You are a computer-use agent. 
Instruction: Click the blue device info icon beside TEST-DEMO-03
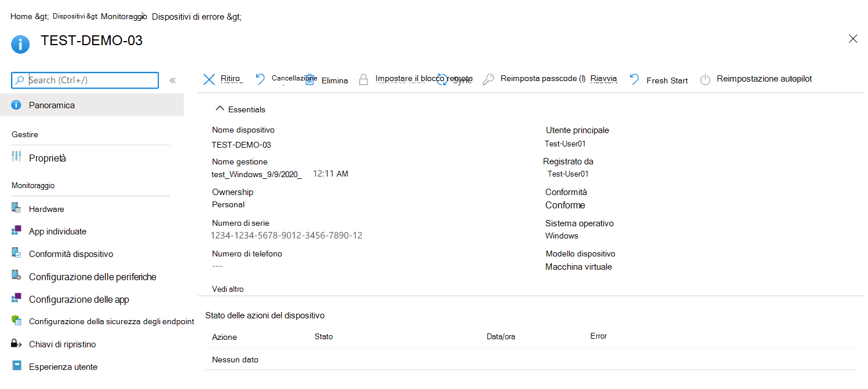coord(20,44)
